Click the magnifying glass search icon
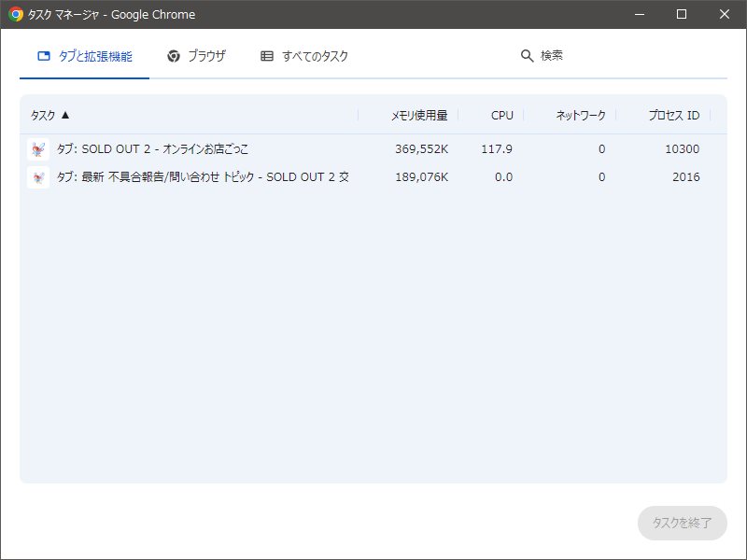The image size is (747, 560). point(527,56)
